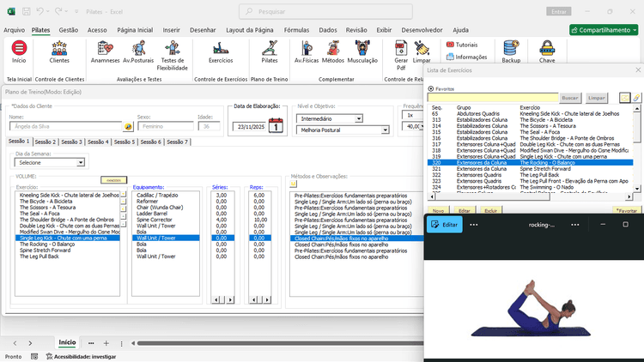Open Av.Posturais postural assessments

(138, 52)
